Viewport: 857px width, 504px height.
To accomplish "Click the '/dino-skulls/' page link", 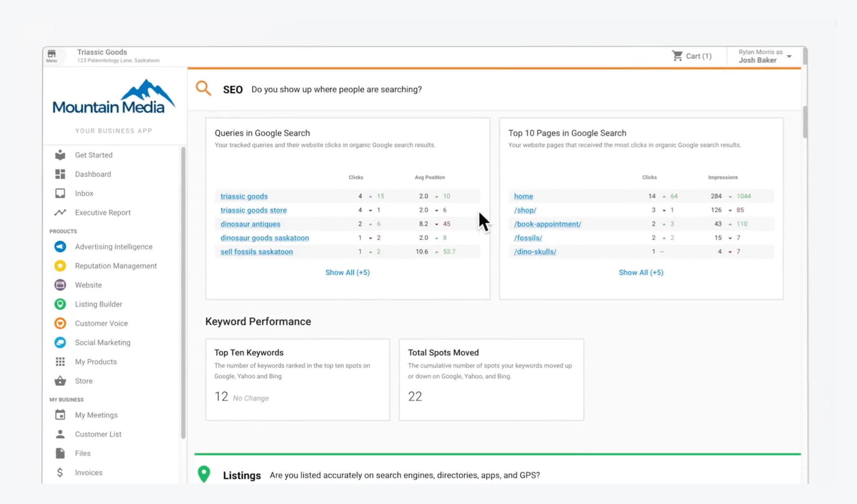I will [534, 251].
